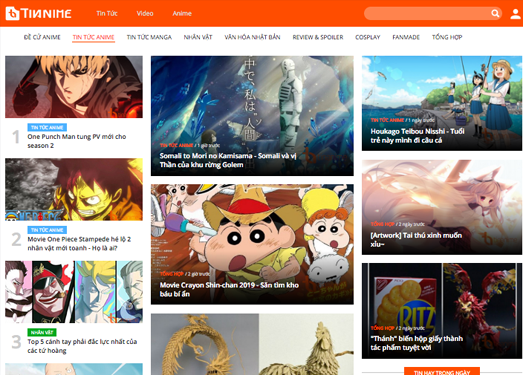Open the Video top menu

pyautogui.click(x=145, y=13)
